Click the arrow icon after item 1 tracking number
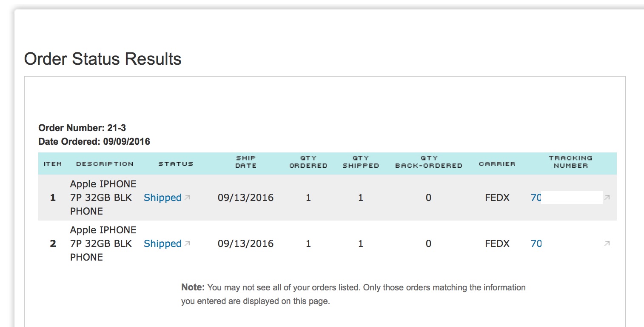Screen dimensions: 644x327 coord(607,198)
